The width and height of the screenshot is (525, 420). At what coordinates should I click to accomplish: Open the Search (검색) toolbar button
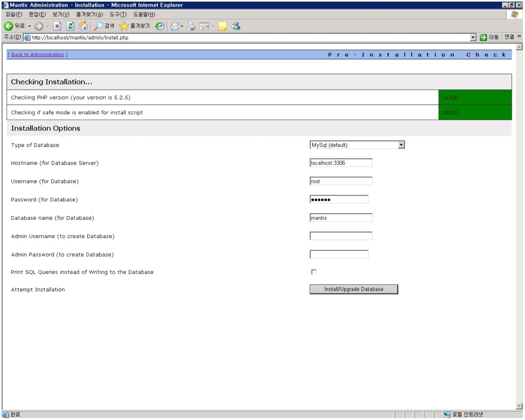104,26
